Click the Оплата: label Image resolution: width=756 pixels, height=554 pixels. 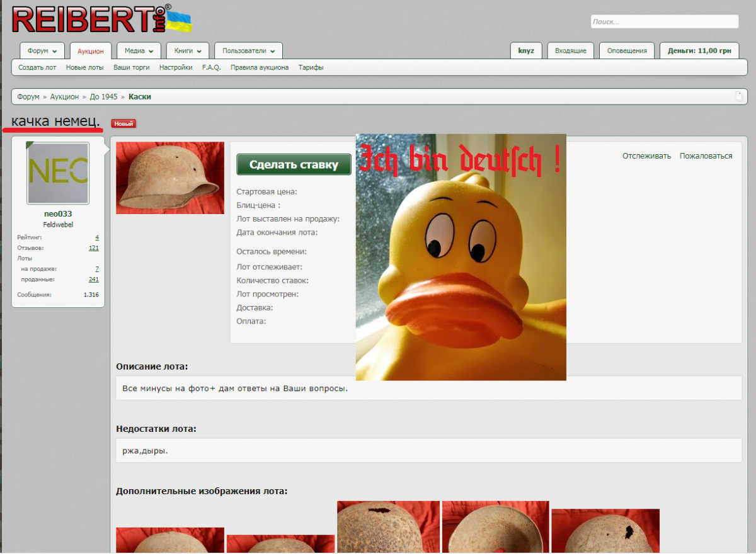coord(251,321)
